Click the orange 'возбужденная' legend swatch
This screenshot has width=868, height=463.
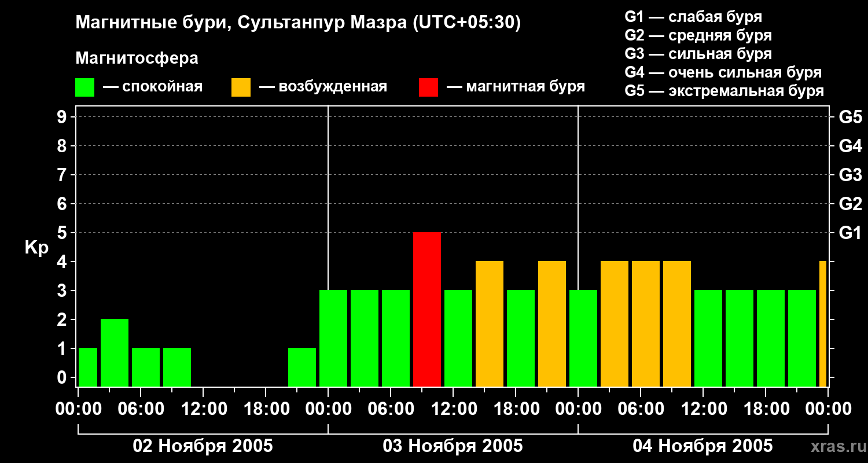tap(241, 87)
